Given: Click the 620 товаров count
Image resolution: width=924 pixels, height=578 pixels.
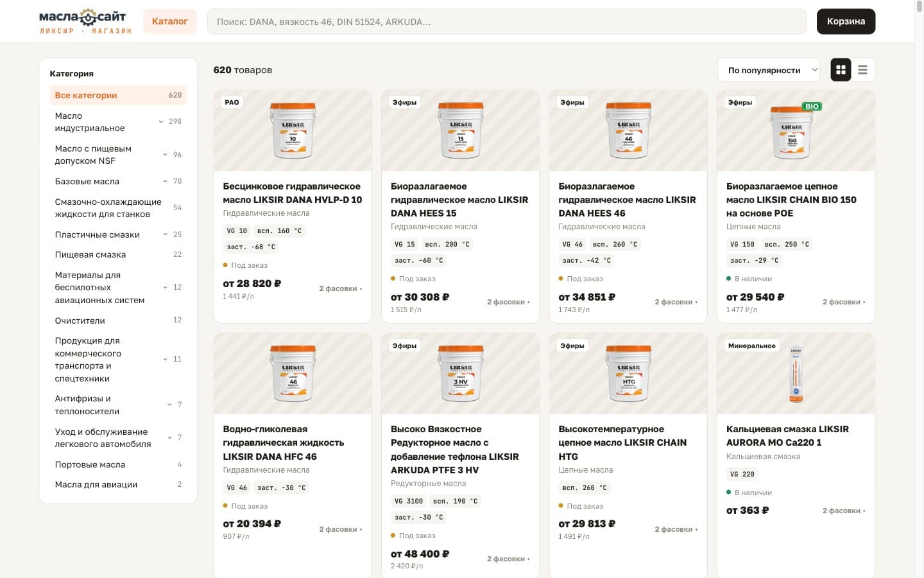Looking at the screenshot, I should 243,70.
